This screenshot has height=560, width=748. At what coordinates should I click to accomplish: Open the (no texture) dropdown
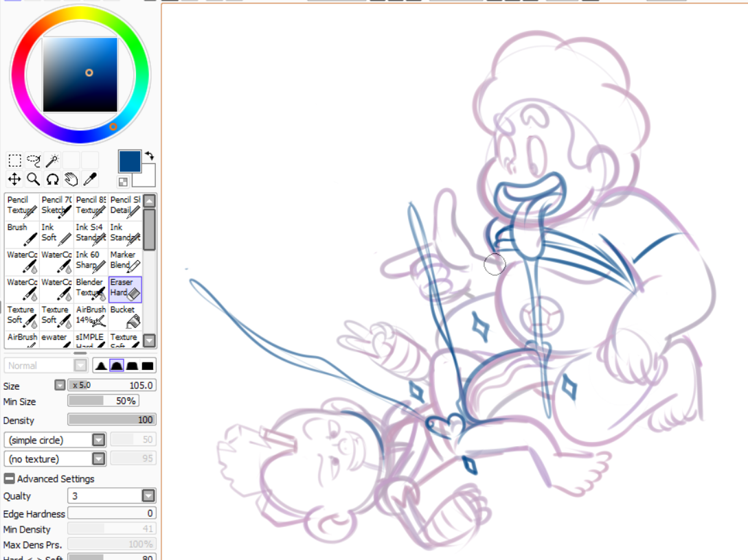tap(98, 459)
